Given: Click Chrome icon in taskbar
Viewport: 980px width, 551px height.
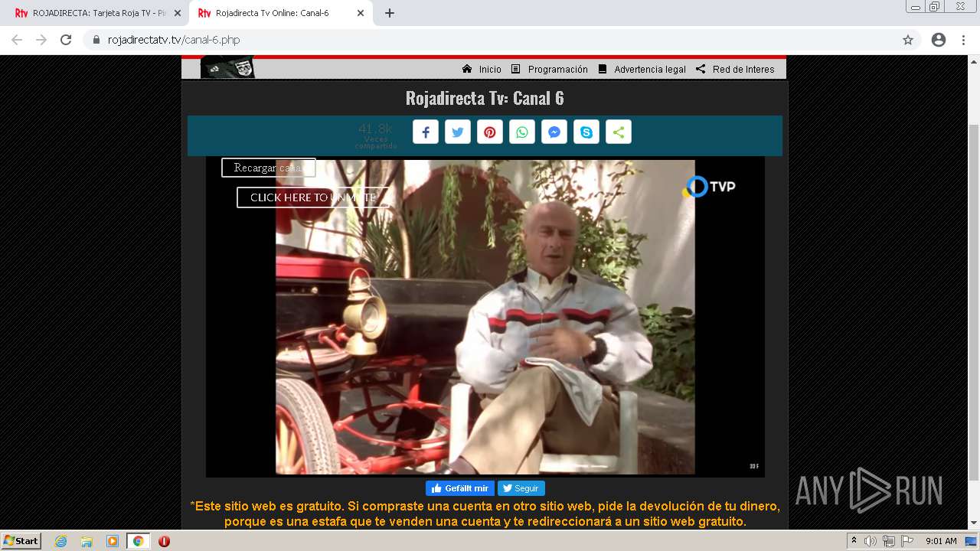Looking at the screenshot, I should (x=139, y=541).
